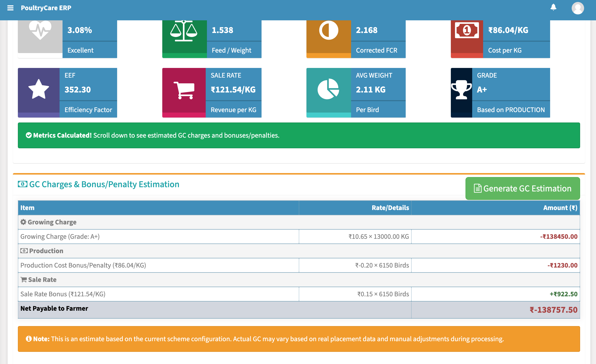The image size is (596, 364).
Task: Click the Item column header
Action: coord(27,208)
